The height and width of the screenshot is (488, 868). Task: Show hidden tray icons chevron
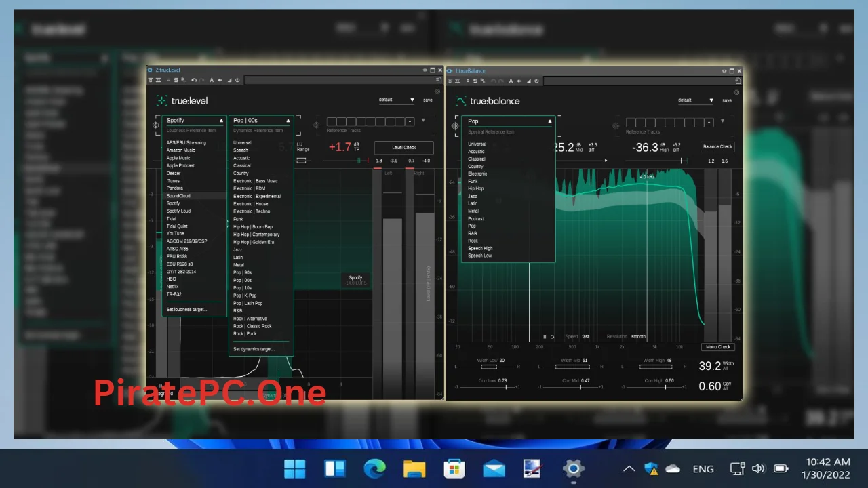(x=629, y=468)
